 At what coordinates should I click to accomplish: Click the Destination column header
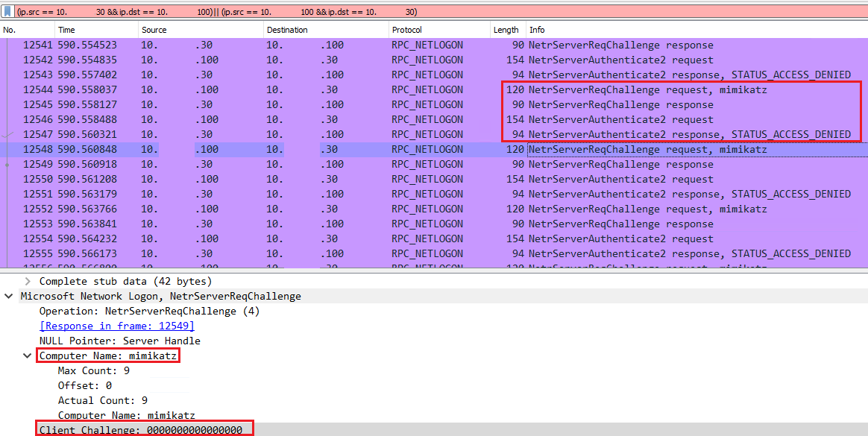(326, 30)
